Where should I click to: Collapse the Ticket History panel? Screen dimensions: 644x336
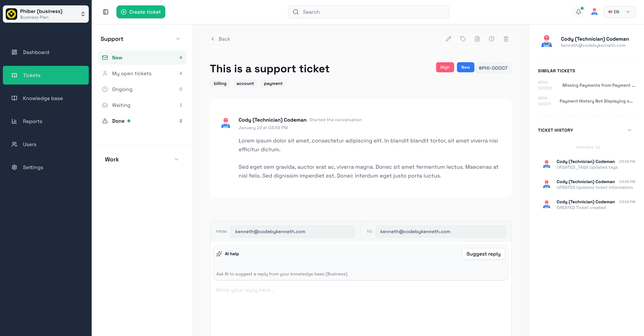629,130
